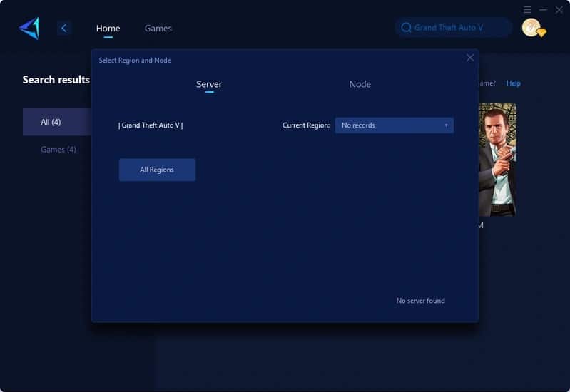Switch to the Node tab
Viewport: 570px width, 392px height.
tap(360, 84)
